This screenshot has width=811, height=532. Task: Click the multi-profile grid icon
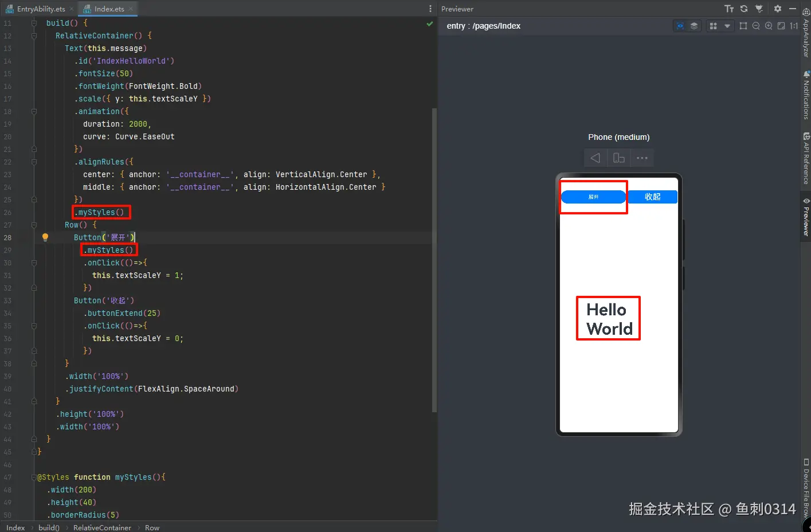[714, 26]
